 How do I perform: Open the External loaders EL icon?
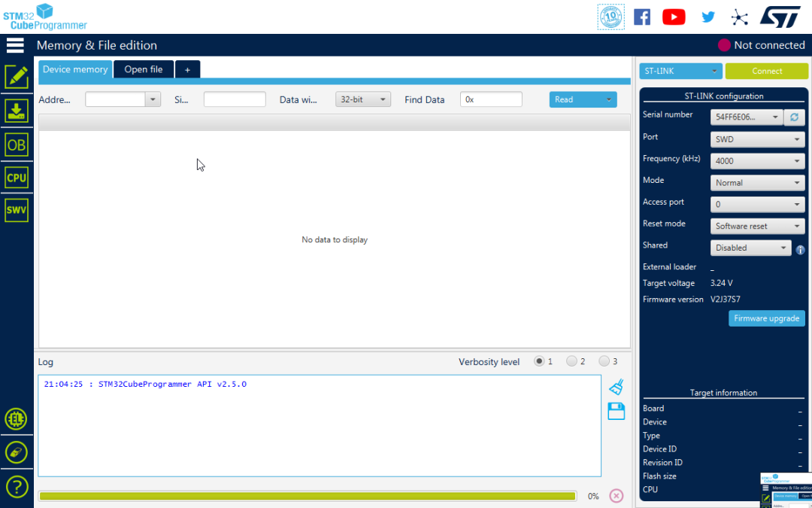tap(16, 419)
